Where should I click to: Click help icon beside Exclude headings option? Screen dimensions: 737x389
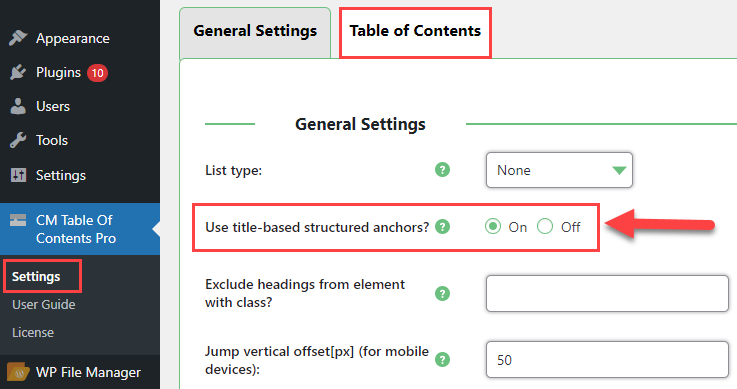[x=442, y=294]
